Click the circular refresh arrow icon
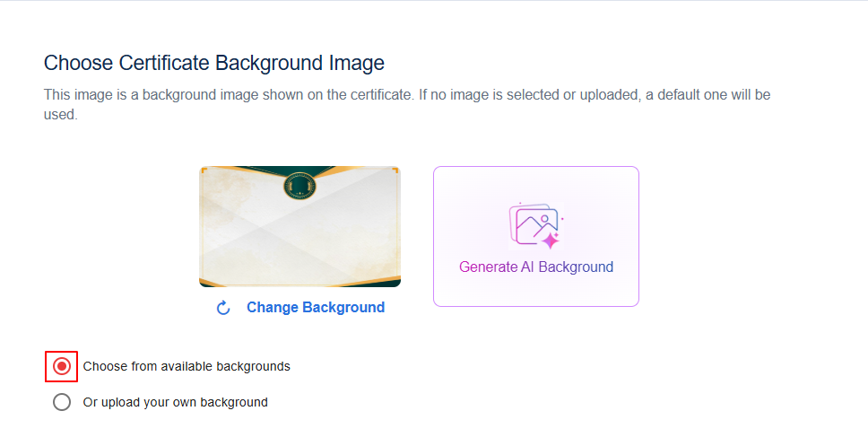 pyautogui.click(x=223, y=308)
